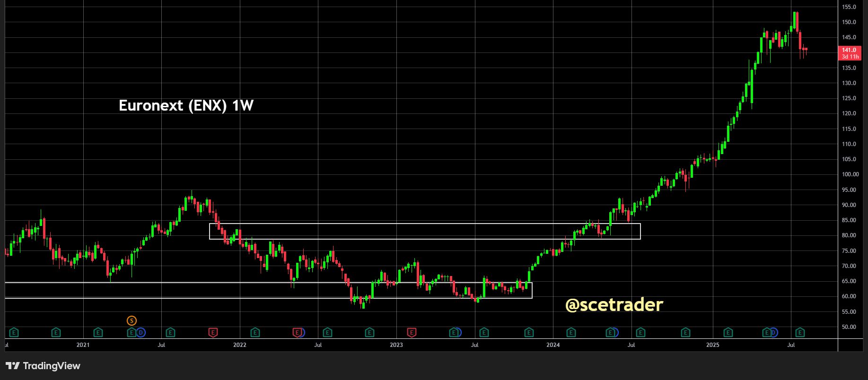Click the 2024 label on the time axis
The width and height of the screenshot is (868, 380).
coord(553,345)
